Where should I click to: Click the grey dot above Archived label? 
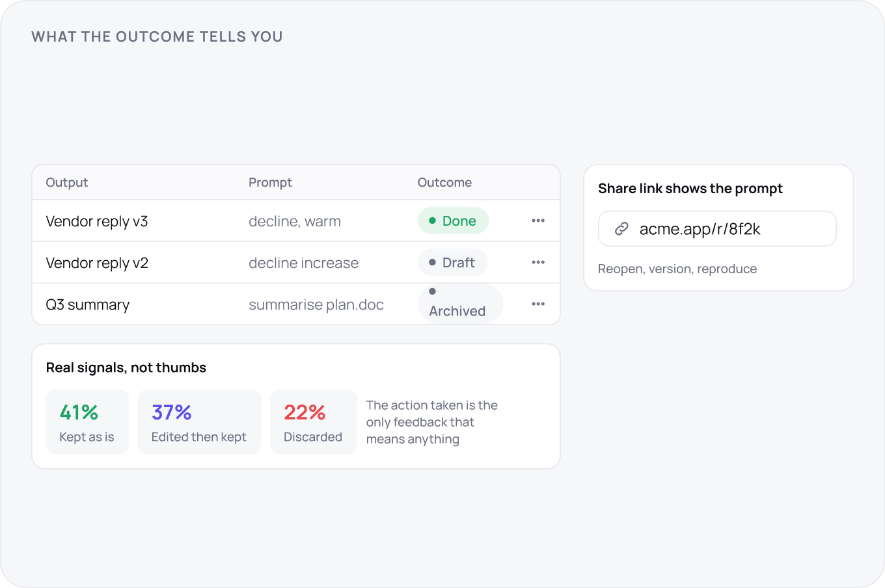(432, 291)
